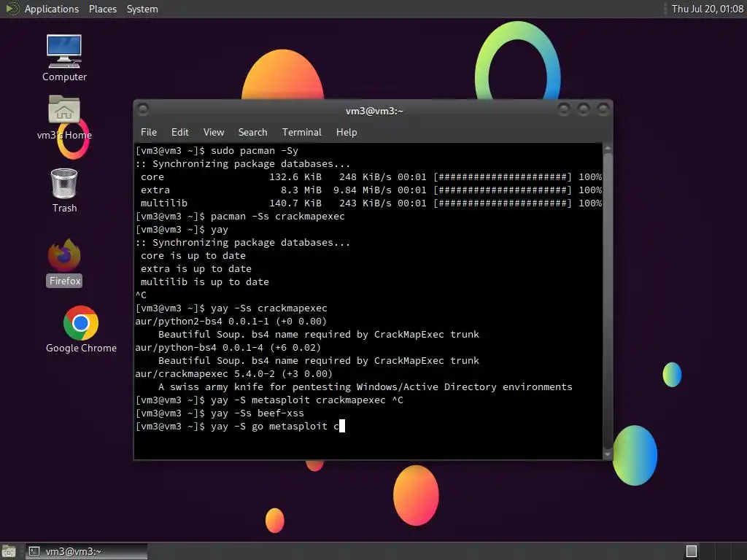The image size is (747, 560).
Task: Click the 'extra is up to date' line
Action: pyautogui.click(x=196, y=269)
